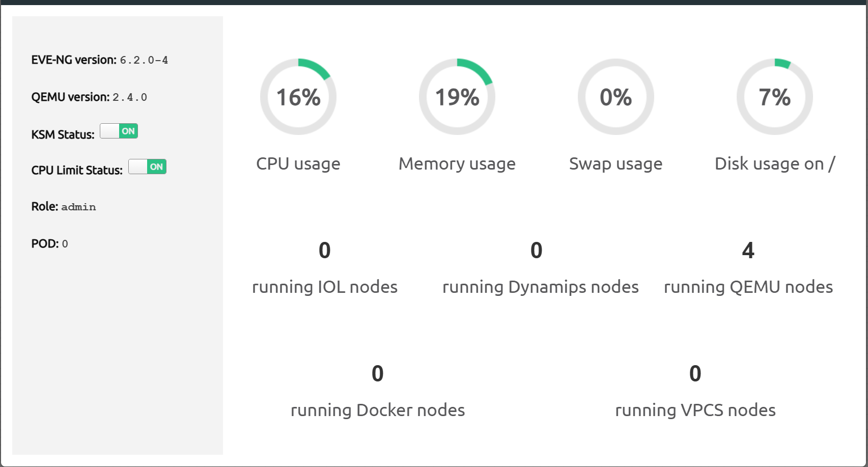Click the count above running VPCS nodes
This screenshot has width=868, height=467.
(x=695, y=374)
